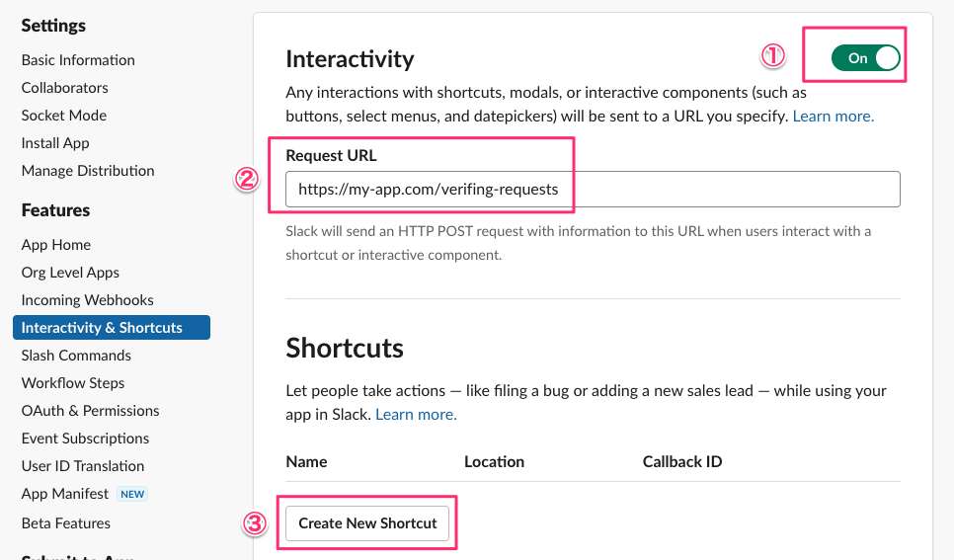Viewport: 954px width, 560px height.
Task: Open Manage Distribution page
Action: pyautogui.click(x=88, y=171)
